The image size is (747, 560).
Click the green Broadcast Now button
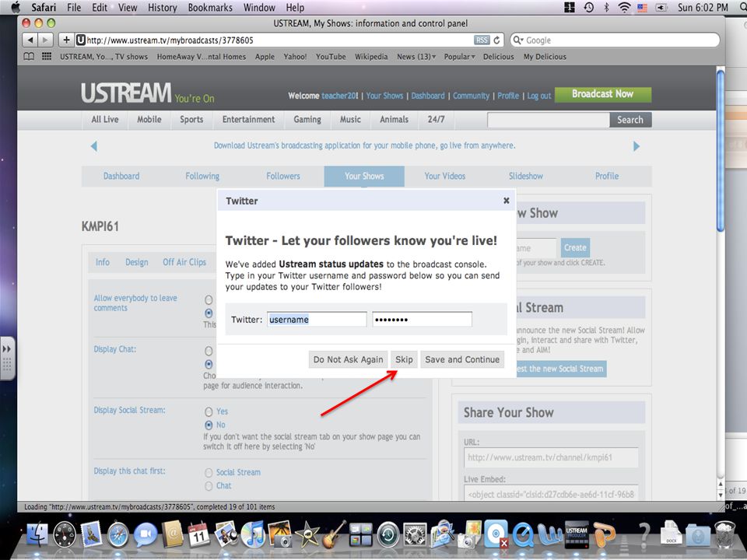(x=602, y=94)
